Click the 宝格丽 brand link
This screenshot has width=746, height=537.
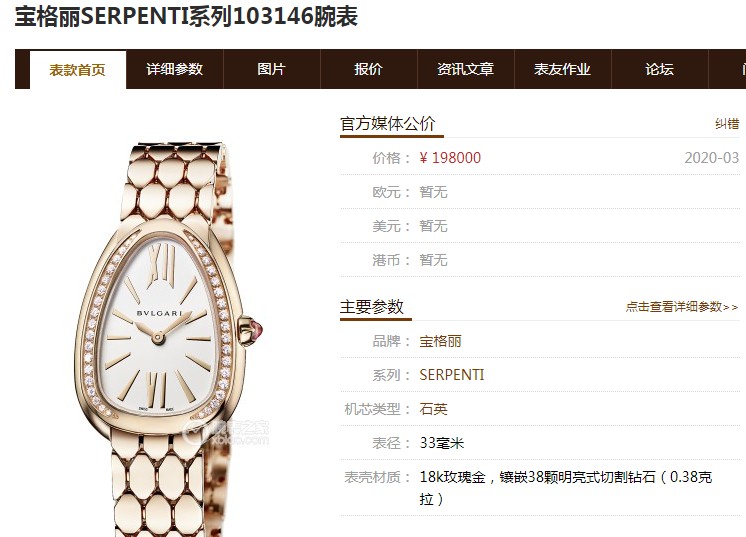pos(440,341)
